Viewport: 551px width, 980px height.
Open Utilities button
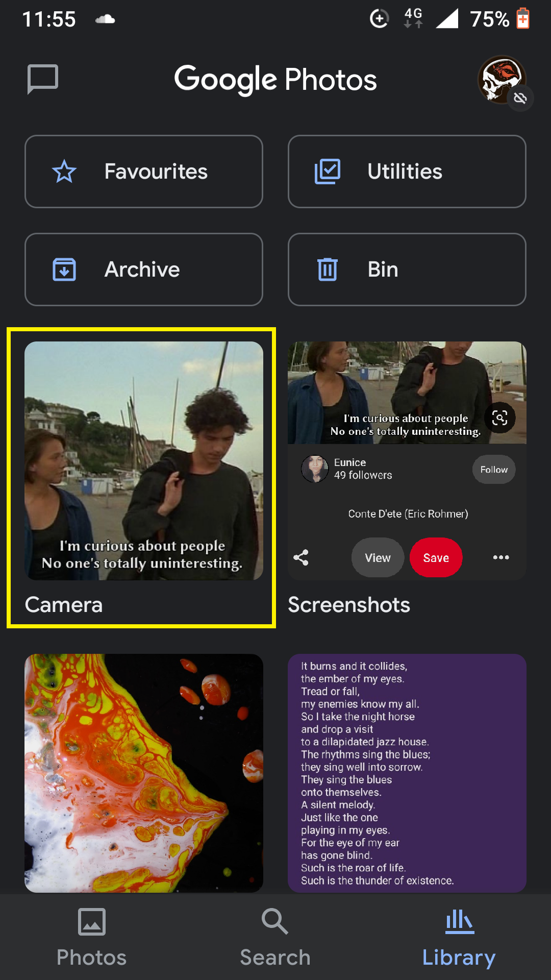point(407,171)
